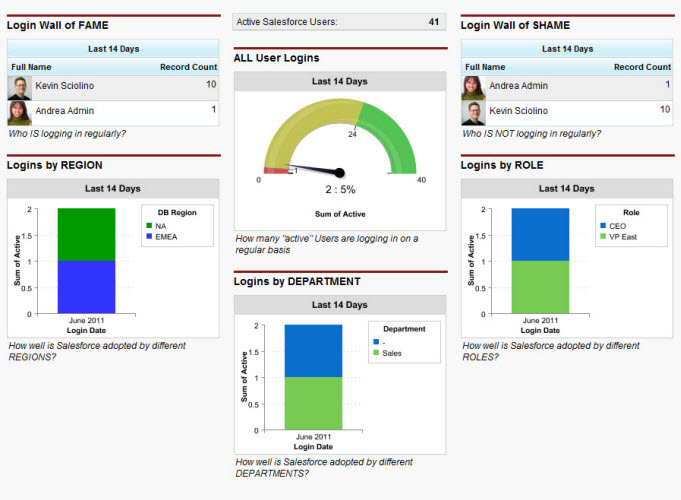Click the red zone of the gauge
The height and width of the screenshot is (500, 681).
(x=276, y=171)
